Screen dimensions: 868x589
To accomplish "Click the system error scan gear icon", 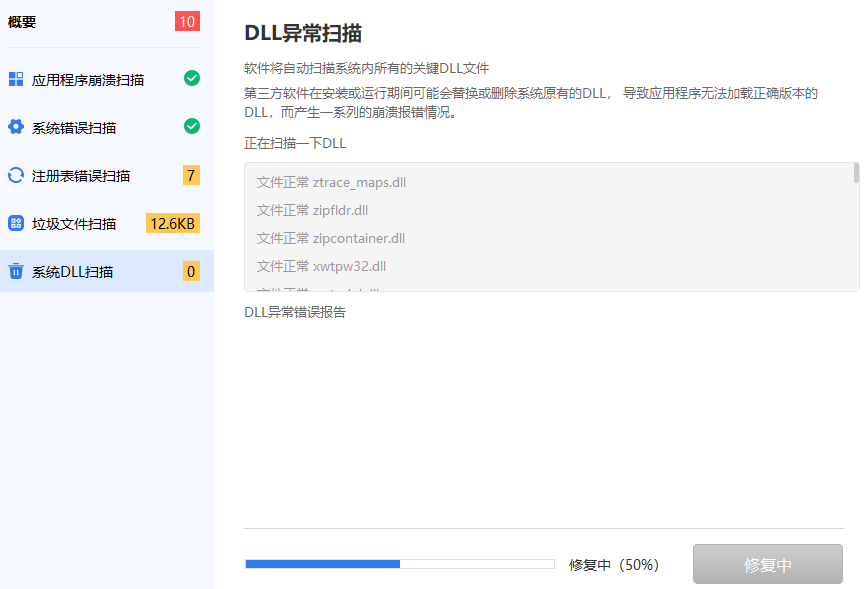I will click(x=16, y=127).
